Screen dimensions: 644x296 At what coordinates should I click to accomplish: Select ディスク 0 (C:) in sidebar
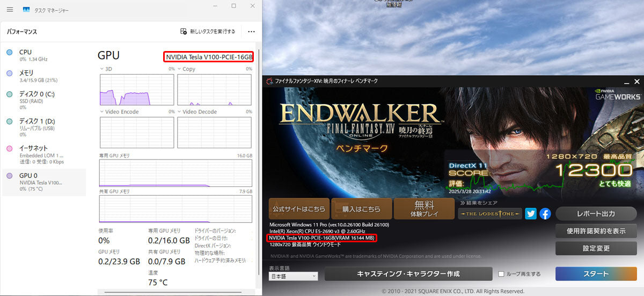(44, 100)
